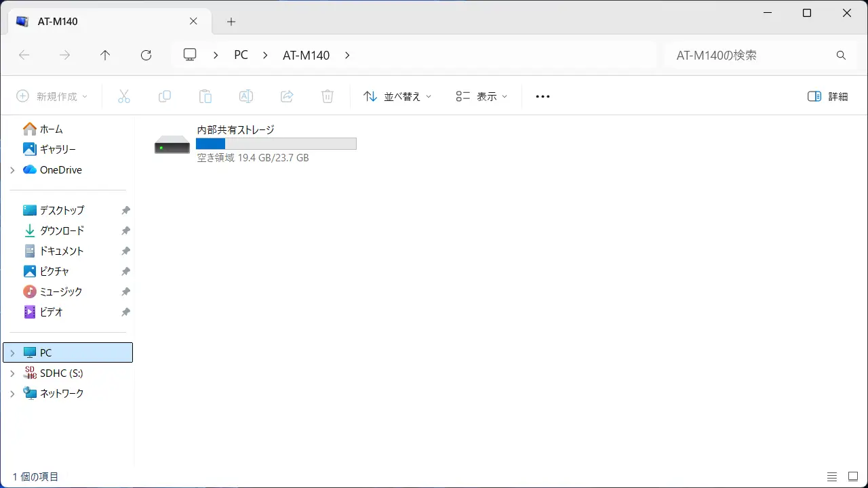868x488 pixels.
Task: Add a new tab with plus button
Action: click(x=231, y=22)
